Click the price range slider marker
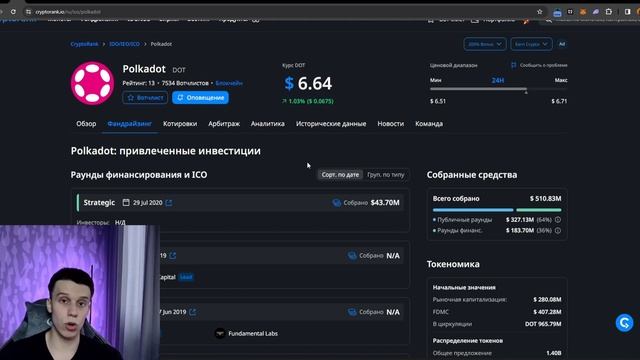The width and height of the screenshot is (640, 360). click(526, 92)
